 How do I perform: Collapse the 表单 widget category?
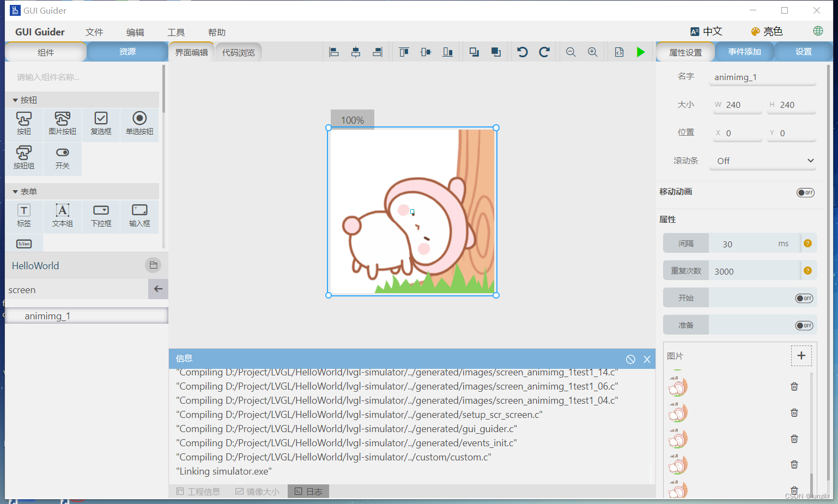[15, 192]
